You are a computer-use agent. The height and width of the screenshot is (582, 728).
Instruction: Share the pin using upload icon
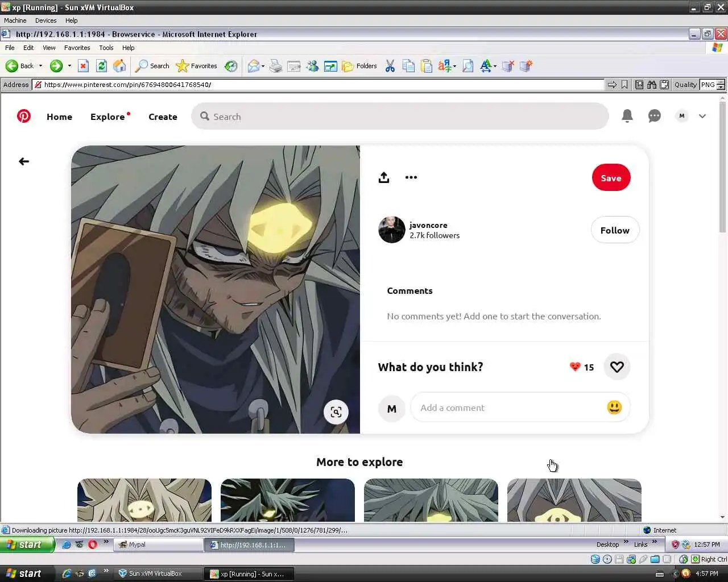[x=384, y=177]
